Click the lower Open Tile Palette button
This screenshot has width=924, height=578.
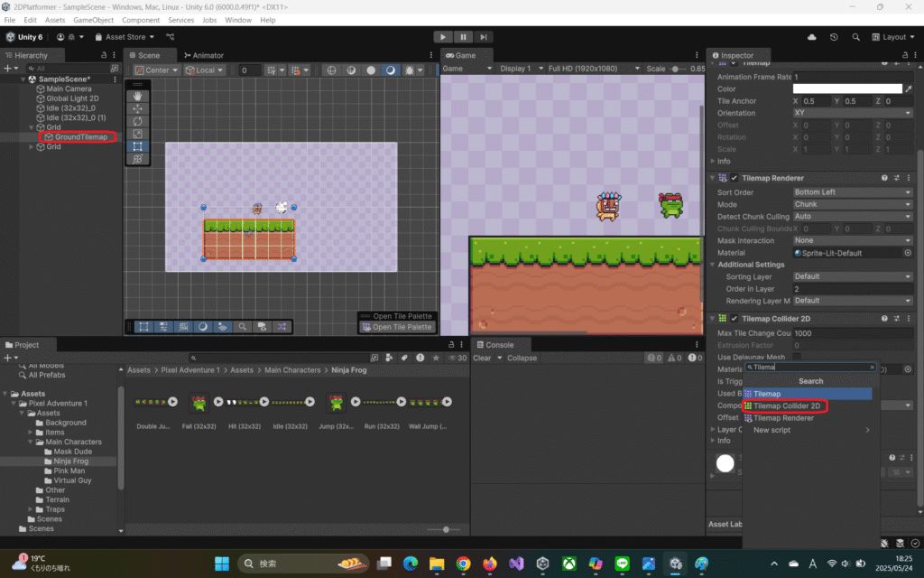(x=398, y=327)
